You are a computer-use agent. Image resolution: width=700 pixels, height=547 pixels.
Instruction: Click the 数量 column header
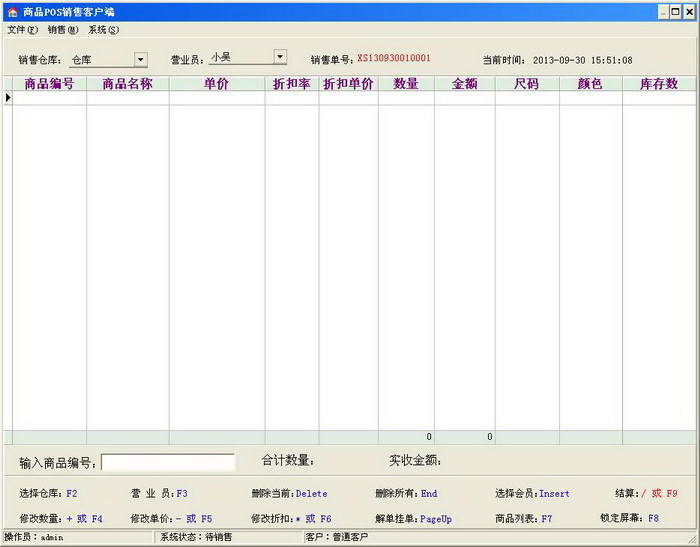tap(406, 84)
